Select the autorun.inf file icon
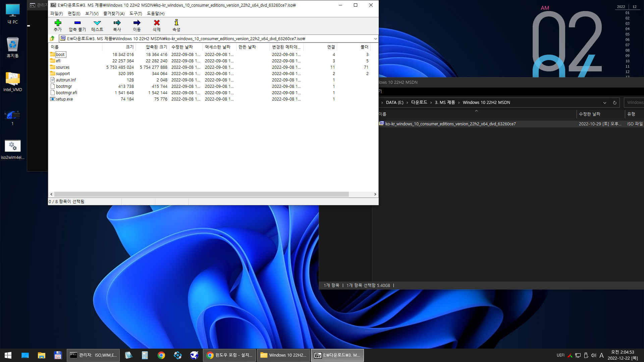Image resolution: width=644 pixels, height=362 pixels. pyautogui.click(x=53, y=80)
